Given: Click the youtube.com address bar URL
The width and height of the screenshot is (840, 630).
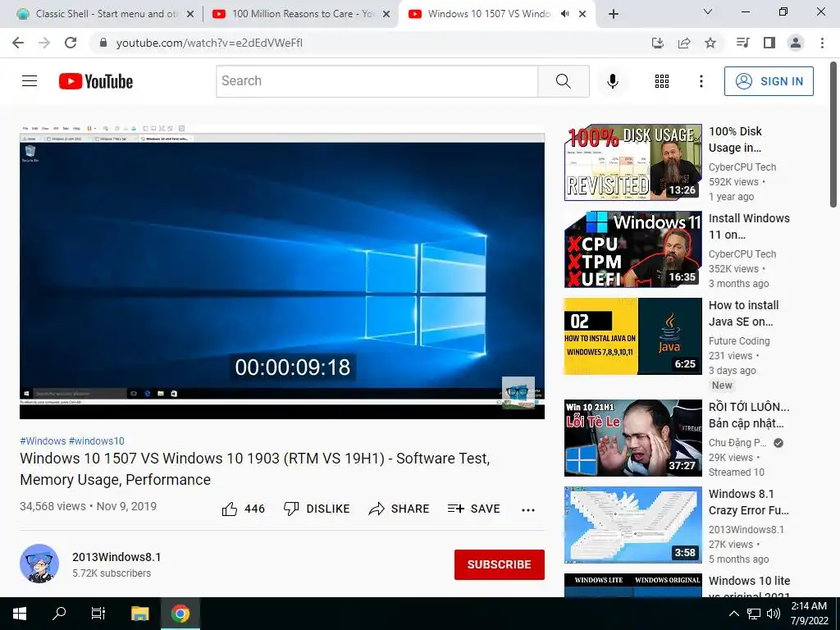Looking at the screenshot, I should pos(209,43).
